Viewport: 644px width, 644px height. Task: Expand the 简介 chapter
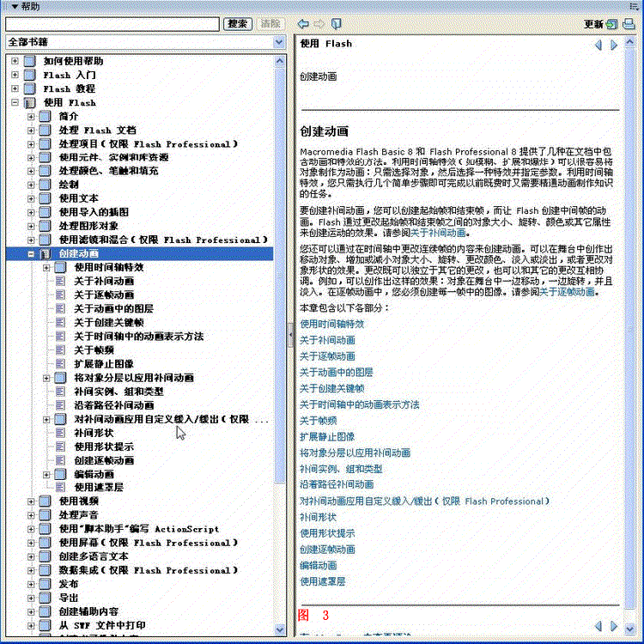tap(31, 117)
